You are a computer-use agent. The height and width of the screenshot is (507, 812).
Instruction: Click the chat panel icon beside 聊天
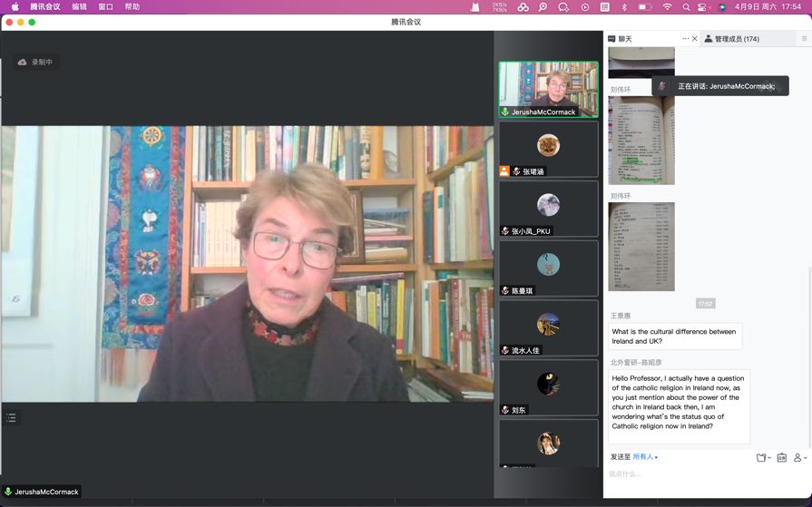(611, 39)
